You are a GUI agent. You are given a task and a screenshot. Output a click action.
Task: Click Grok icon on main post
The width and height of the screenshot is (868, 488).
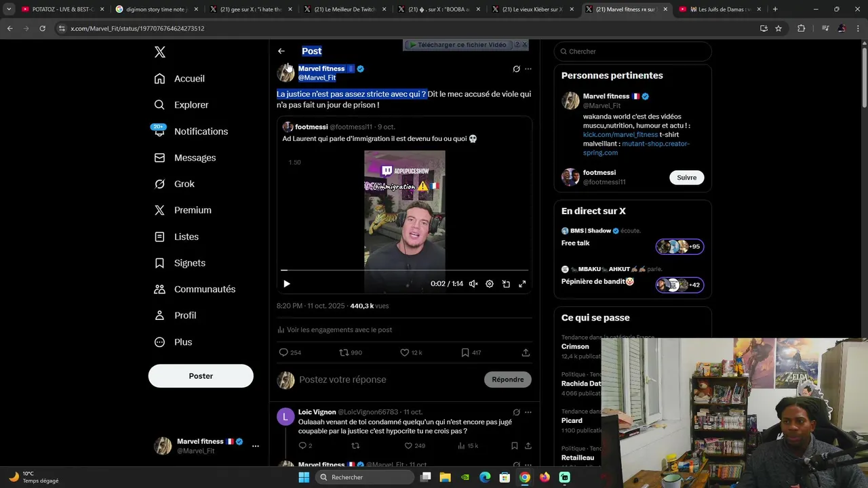tap(516, 69)
